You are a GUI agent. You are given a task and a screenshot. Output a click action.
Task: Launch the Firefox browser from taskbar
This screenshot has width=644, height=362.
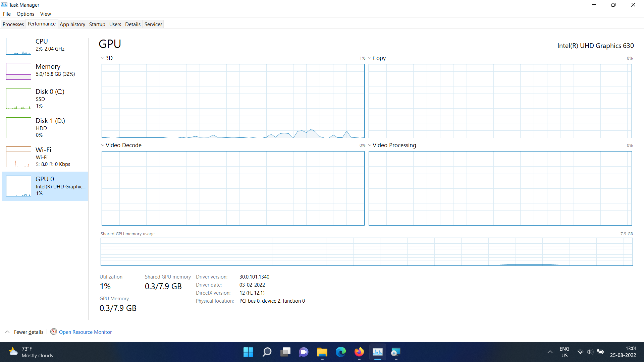coord(359,352)
